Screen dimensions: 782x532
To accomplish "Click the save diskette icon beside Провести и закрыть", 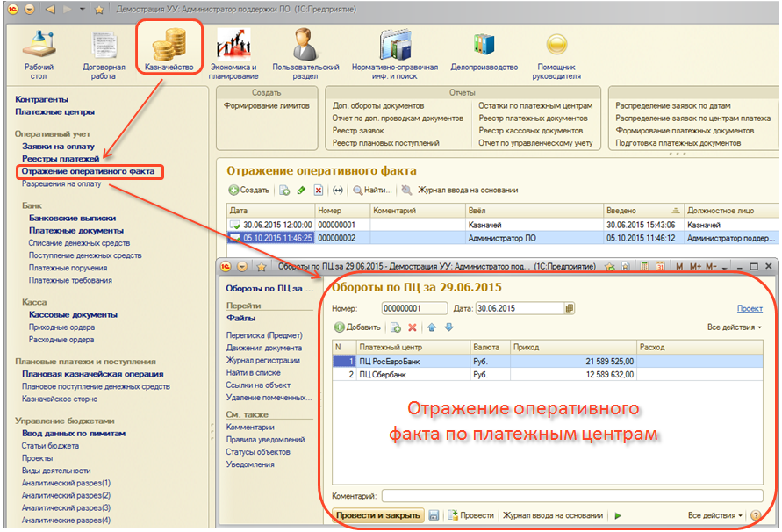I will tap(434, 515).
